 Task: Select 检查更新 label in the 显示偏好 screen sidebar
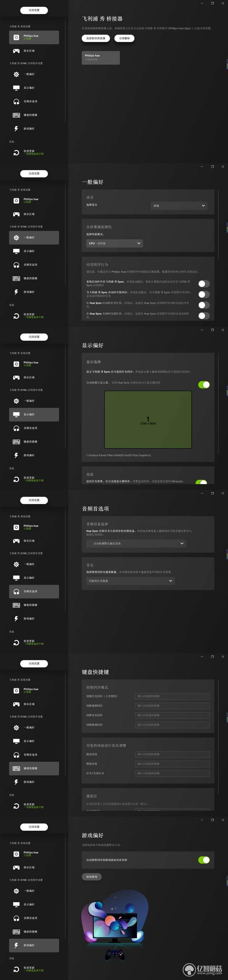(29, 478)
